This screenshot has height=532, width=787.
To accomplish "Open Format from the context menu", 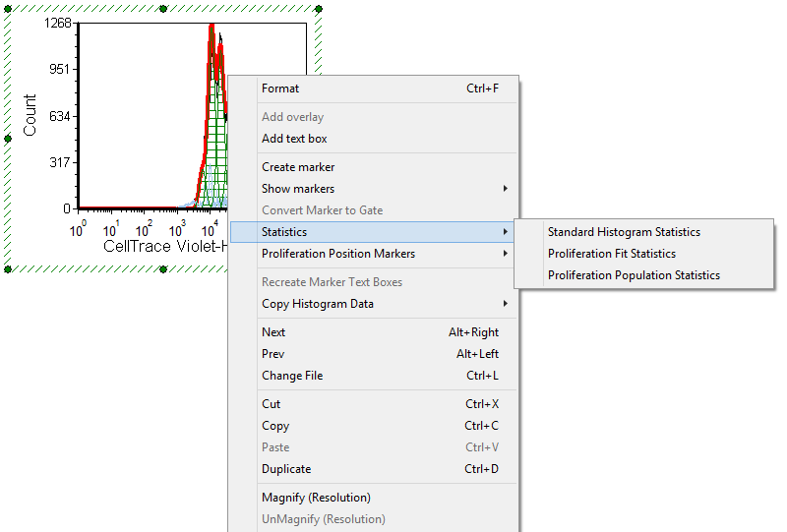I will coord(280,89).
